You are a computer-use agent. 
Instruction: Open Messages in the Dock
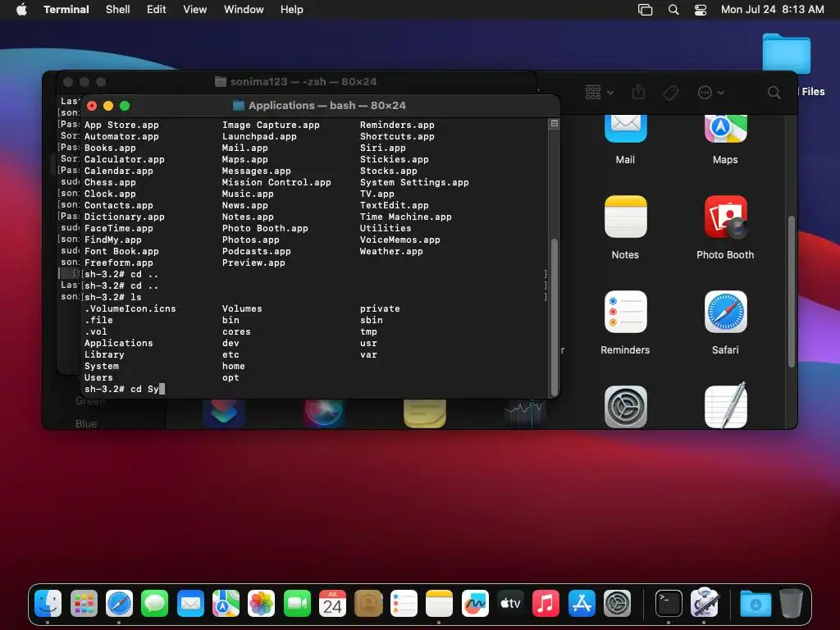pyautogui.click(x=155, y=603)
